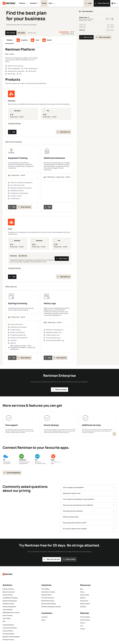Select the Crew Pro plan checkbox

point(55,241)
